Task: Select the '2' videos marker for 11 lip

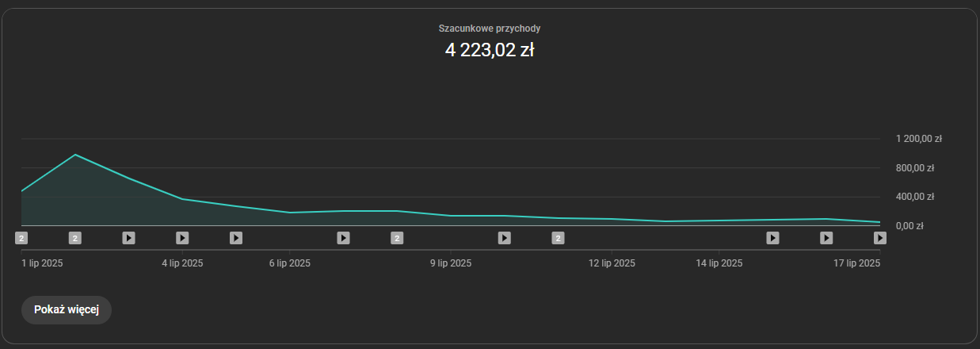Action: click(x=558, y=237)
